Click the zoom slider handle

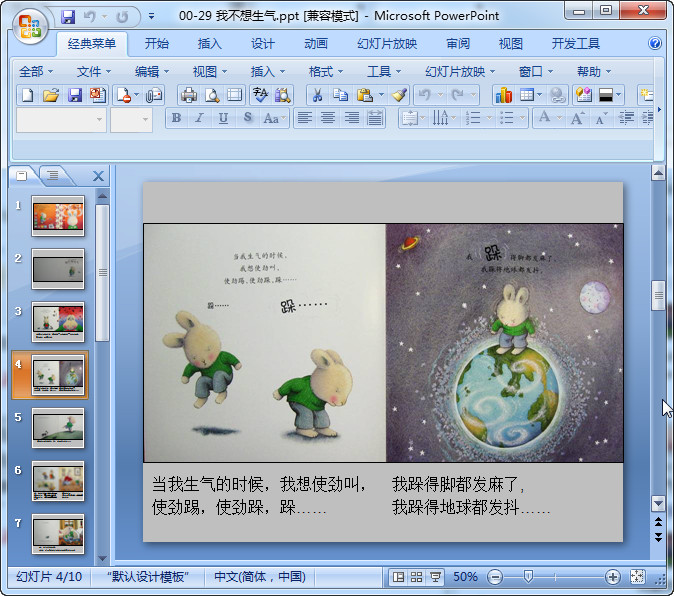528,576
